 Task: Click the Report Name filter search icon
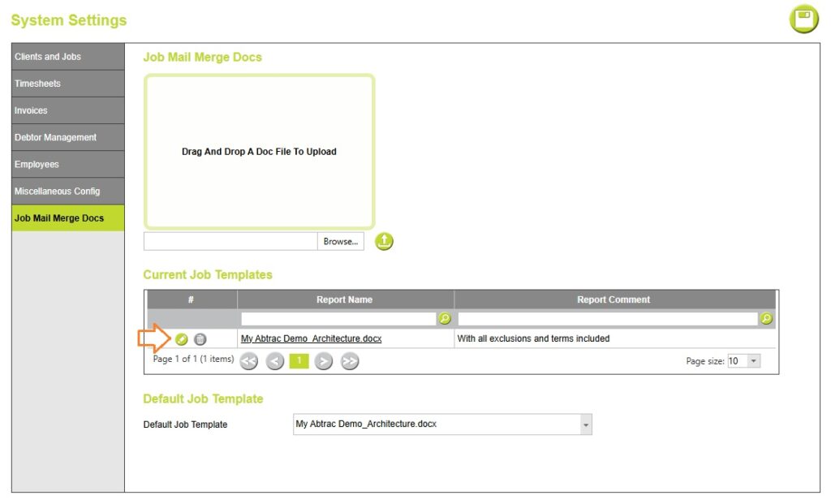coord(444,319)
